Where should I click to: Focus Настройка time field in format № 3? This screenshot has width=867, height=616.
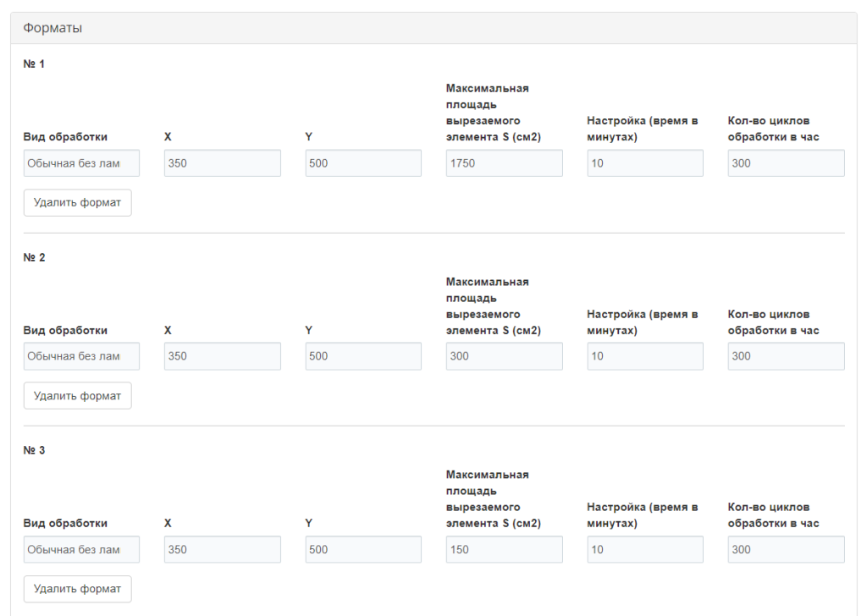644,549
